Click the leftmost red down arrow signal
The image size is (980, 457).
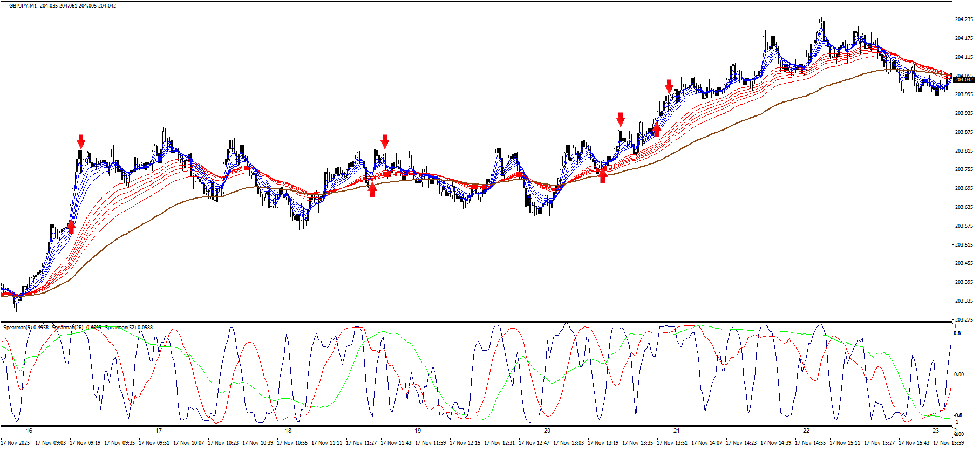pos(81,141)
